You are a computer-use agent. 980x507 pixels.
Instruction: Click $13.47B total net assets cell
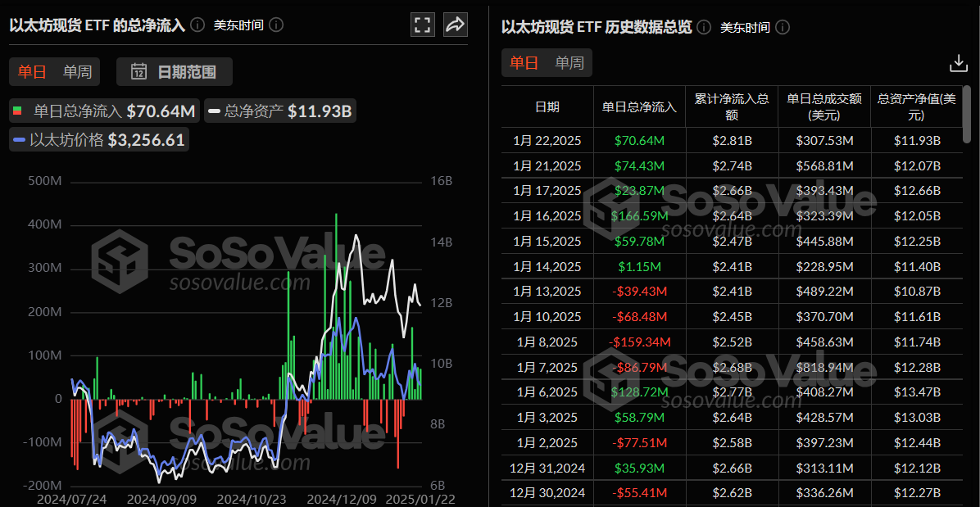(916, 392)
